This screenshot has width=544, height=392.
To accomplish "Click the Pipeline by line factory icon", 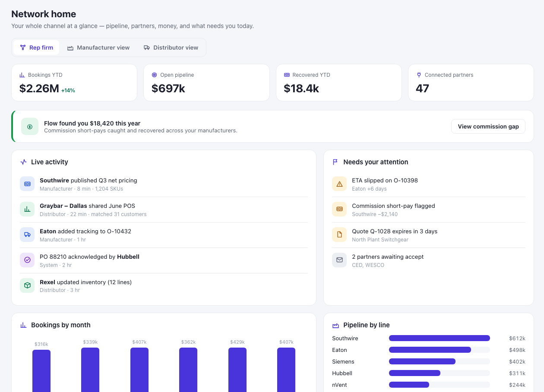I will (x=335, y=325).
